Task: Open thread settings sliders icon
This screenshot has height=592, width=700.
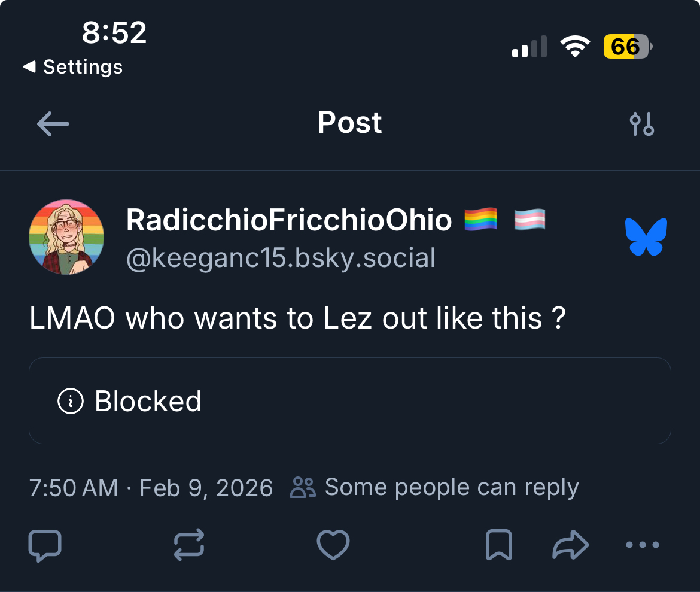Action: [x=642, y=124]
